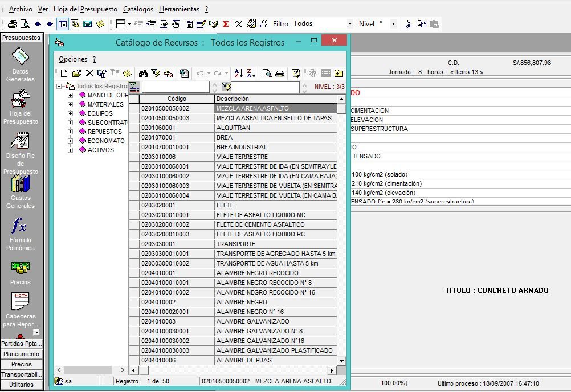
Task: Expand the MATERIALES tree node
Action: click(x=71, y=105)
